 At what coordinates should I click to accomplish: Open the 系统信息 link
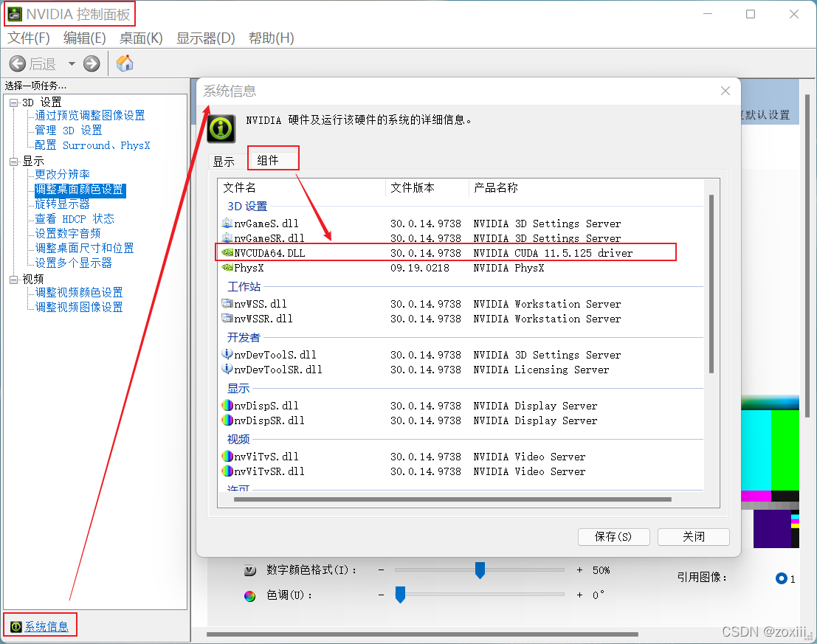[x=47, y=626]
